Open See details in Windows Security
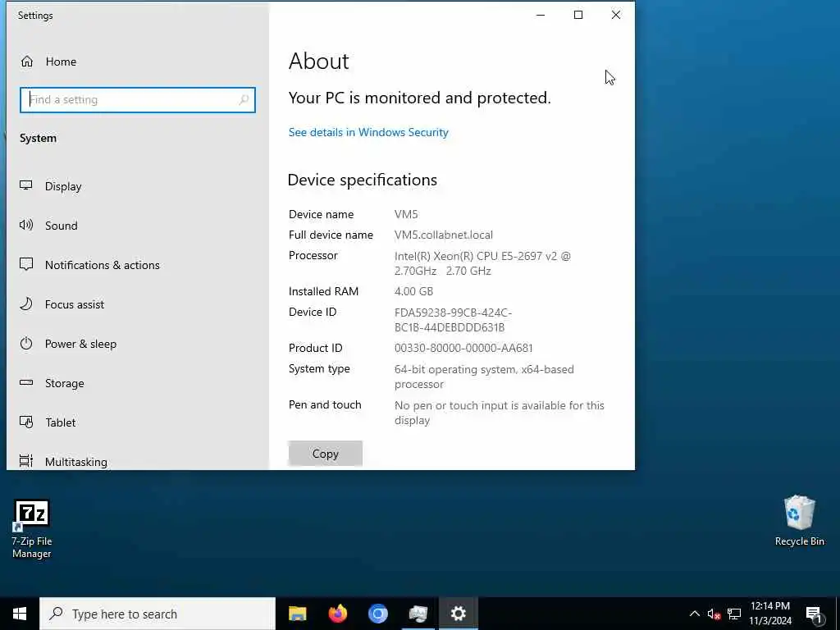The height and width of the screenshot is (630, 840). pyautogui.click(x=368, y=132)
